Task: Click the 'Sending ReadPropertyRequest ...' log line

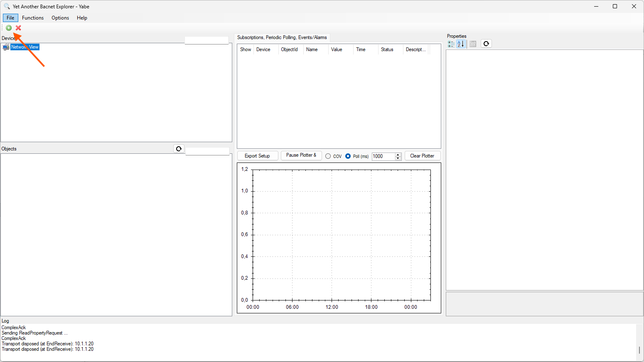Action: (34, 333)
